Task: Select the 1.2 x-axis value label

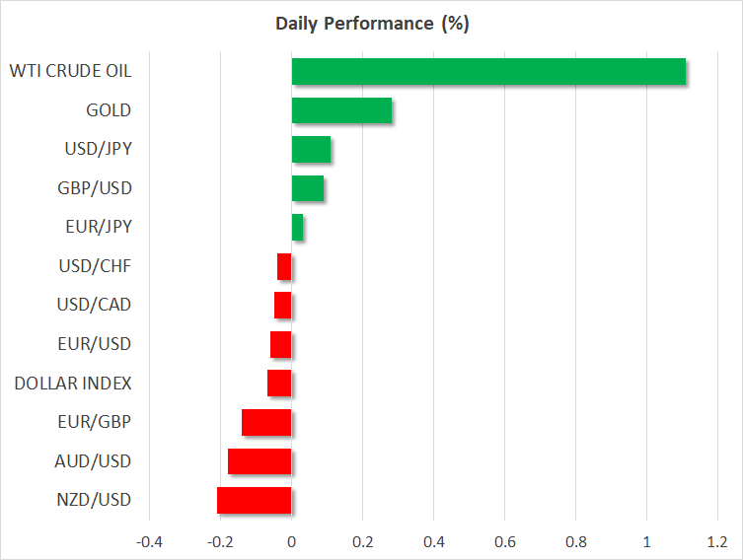Action: [717, 541]
